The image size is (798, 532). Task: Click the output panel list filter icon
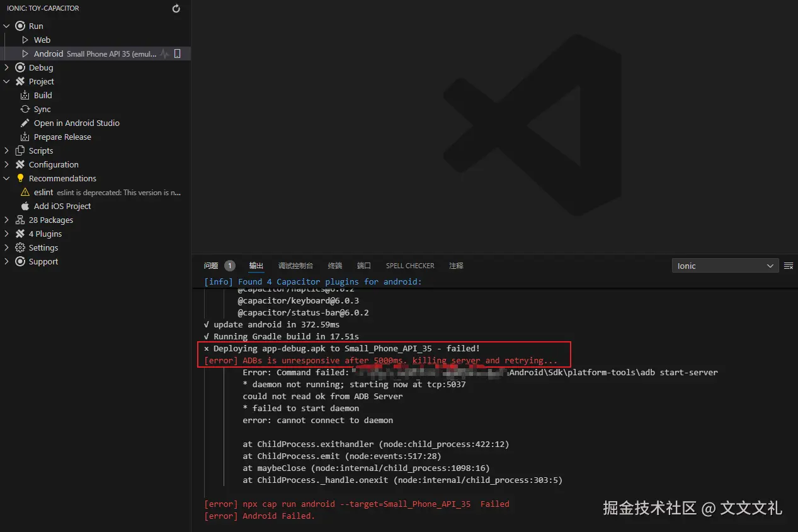coord(788,266)
